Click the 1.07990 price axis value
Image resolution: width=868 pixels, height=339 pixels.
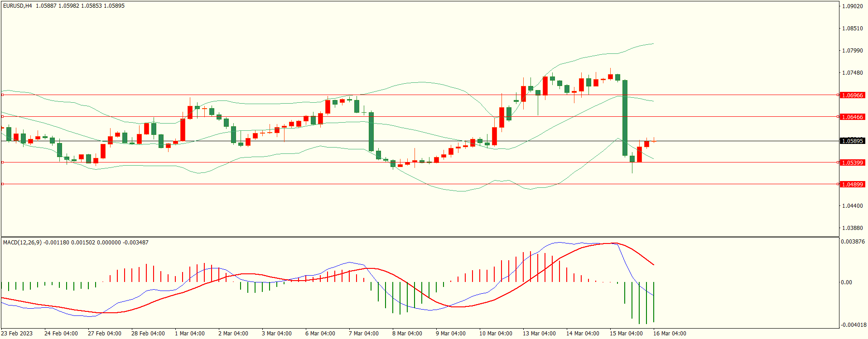click(852, 51)
